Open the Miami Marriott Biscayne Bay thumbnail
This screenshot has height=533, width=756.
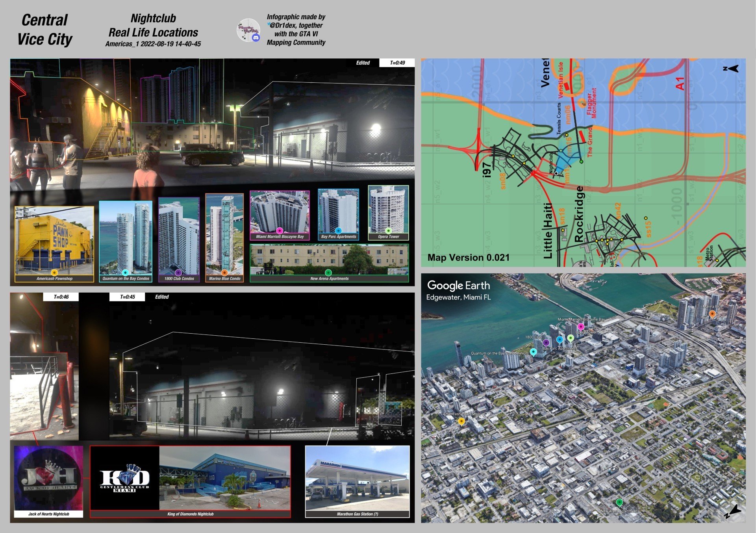(280, 215)
